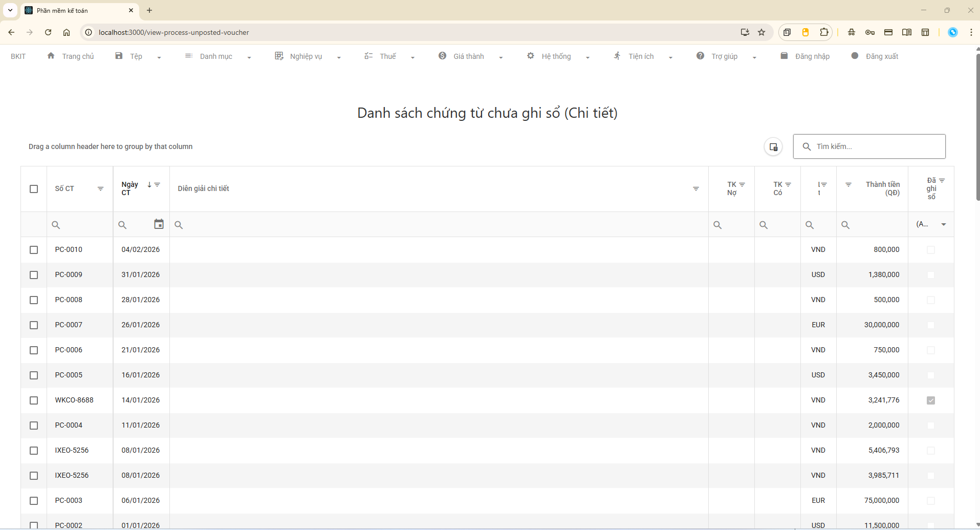Select the PC-0004 row checkbox
980x530 pixels.
pos(34,426)
